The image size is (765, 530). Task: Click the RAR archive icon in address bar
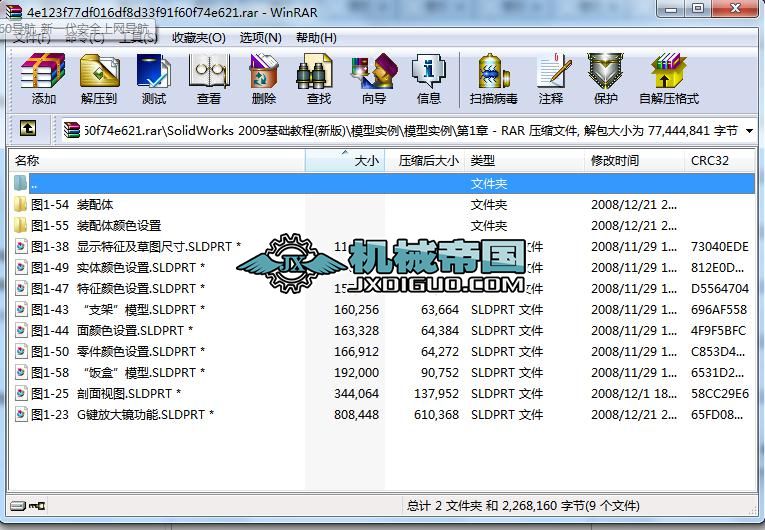(x=71, y=130)
